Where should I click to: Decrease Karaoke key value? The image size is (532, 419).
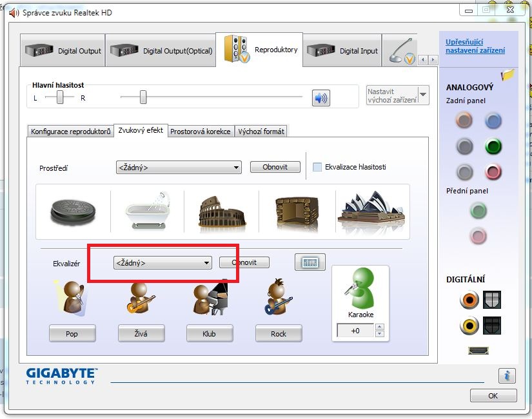[x=380, y=333]
